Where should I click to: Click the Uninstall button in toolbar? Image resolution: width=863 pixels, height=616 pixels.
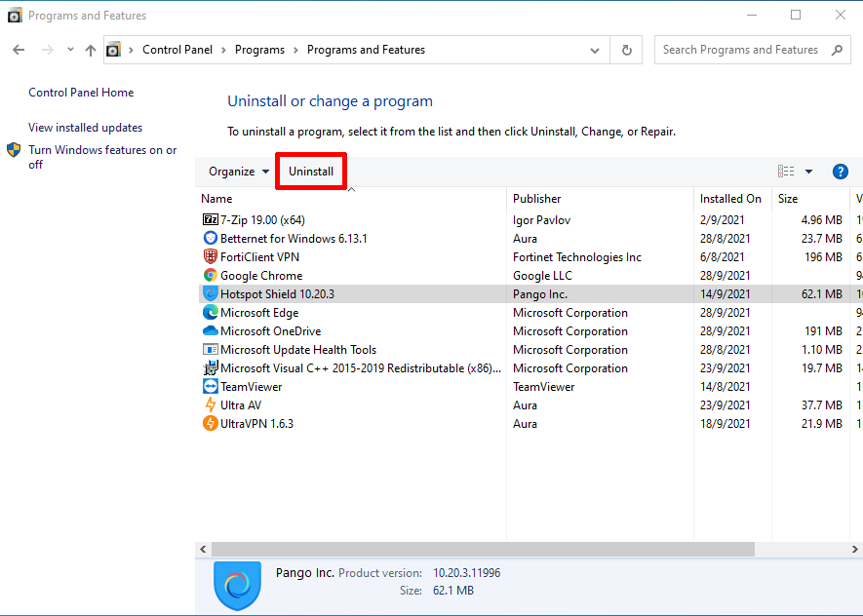pyautogui.click(x=311, y=172)
